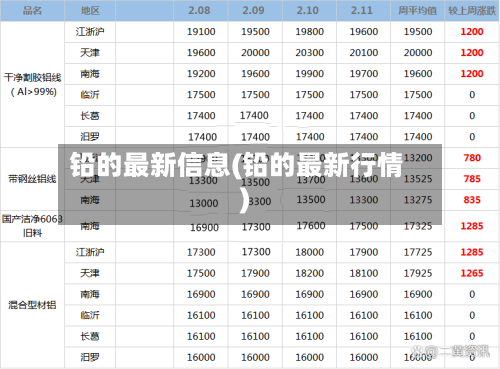Viewport: 500px width, 369px height.
Task: Click the 19200 price cell
Action: 201,74
